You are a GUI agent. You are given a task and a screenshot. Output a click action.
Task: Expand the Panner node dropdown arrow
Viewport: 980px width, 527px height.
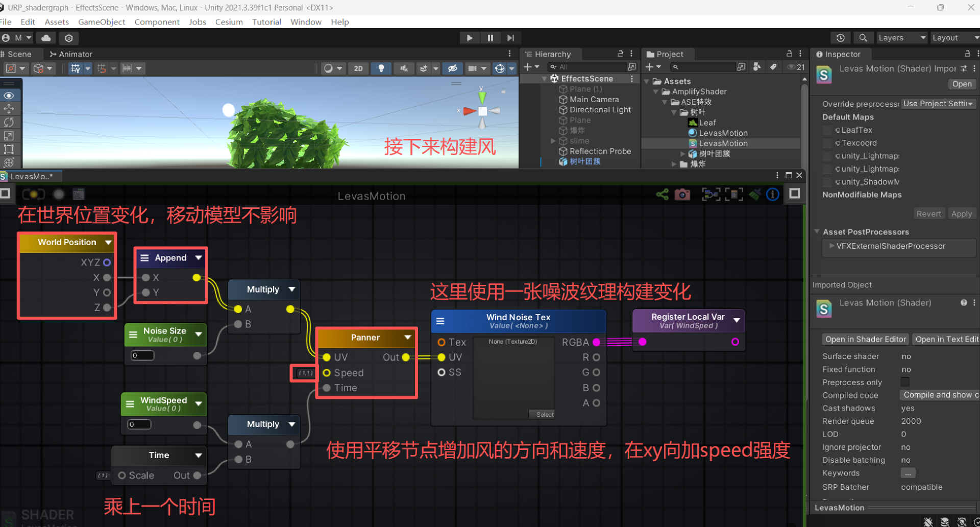click(408, 338)
